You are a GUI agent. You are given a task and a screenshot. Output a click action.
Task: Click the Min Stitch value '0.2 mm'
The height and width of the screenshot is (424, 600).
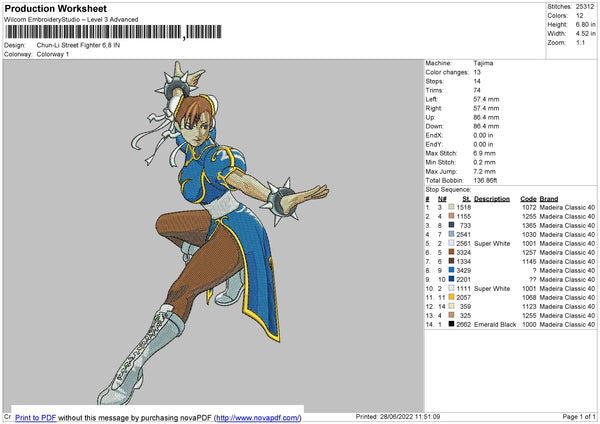coord(484,162)
